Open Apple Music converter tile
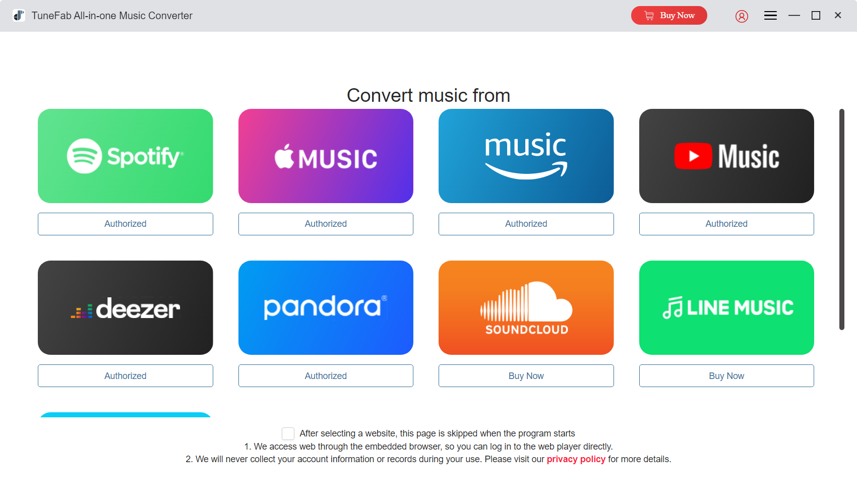Screen dimensions: 857x504 coord(325,156)
